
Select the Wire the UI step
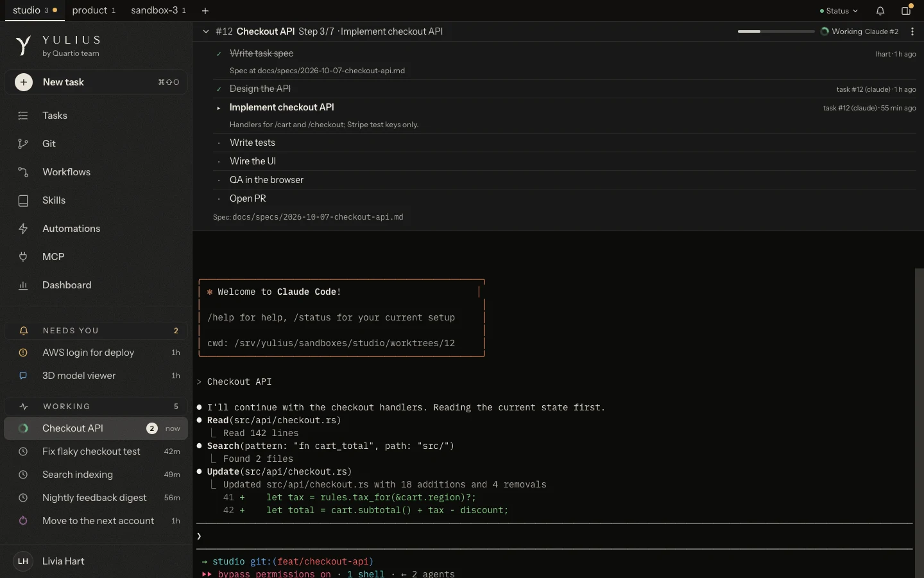pyautogui.click(x=565, y=161)
